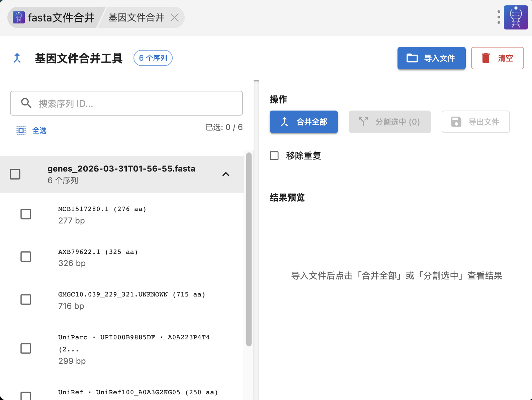Click the save icon in 导出文件 button
532x400 pixels.
[x=456, y=122]
